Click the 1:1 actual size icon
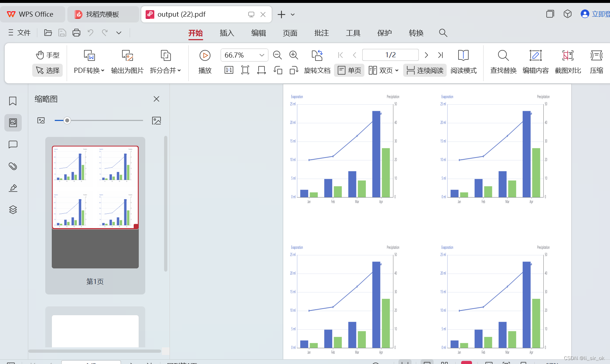This screenshot has height=364, width=610. (x=229, y=70)
